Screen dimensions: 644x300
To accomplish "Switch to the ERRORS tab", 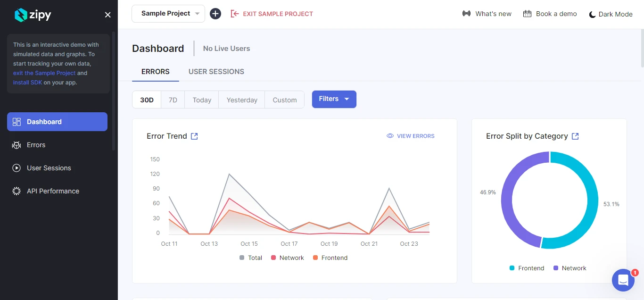I will (156, 72).
